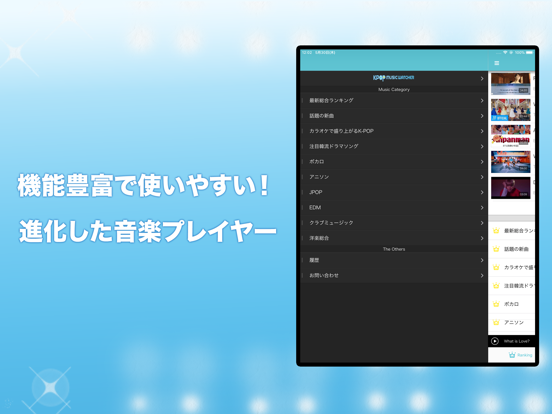
Task: Select ボカロ text in the white crown list
Action: point(511,304)
